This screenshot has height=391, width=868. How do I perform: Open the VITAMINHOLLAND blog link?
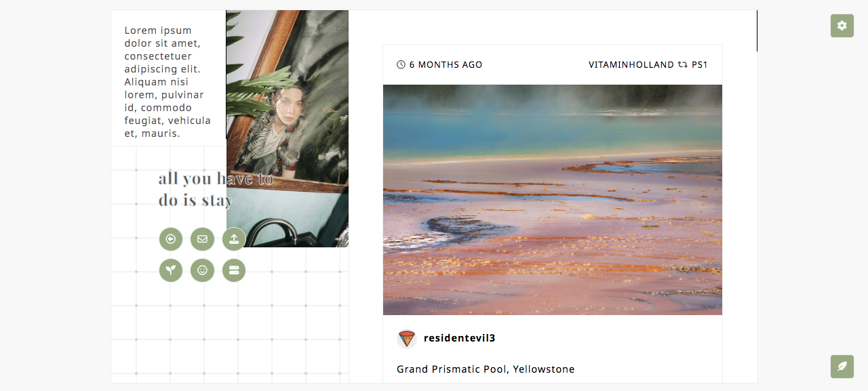point(631,65)
